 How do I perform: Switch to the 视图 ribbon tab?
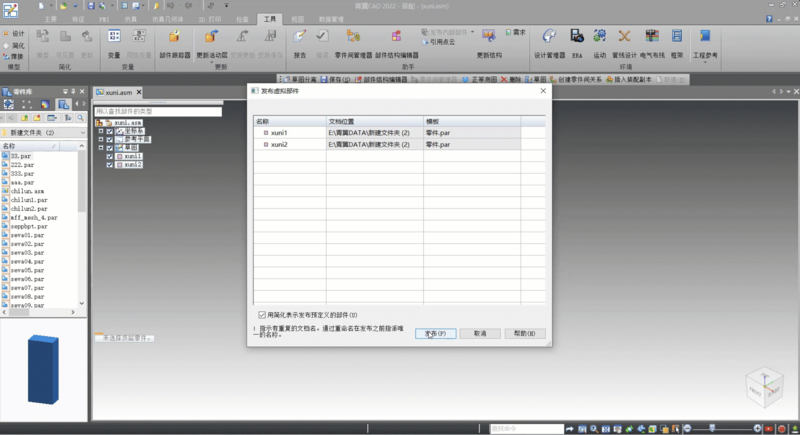pyautogui.click(x=297, y=19)
